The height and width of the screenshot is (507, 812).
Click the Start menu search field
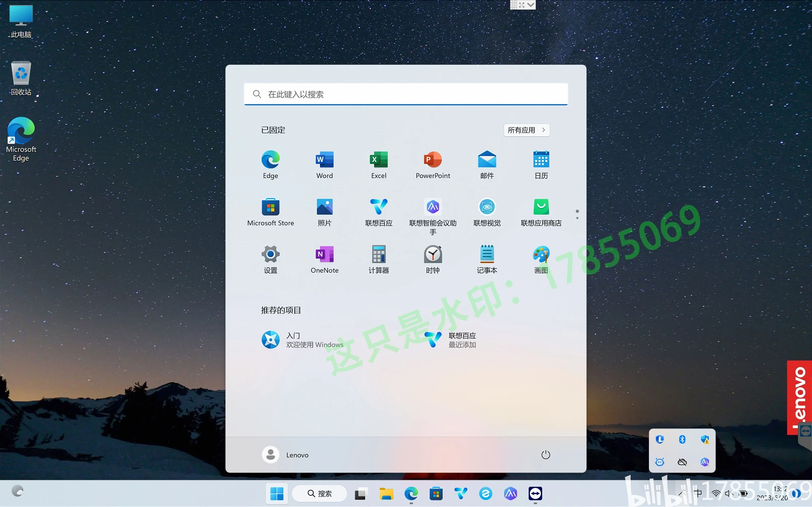[x=406, y=94]
